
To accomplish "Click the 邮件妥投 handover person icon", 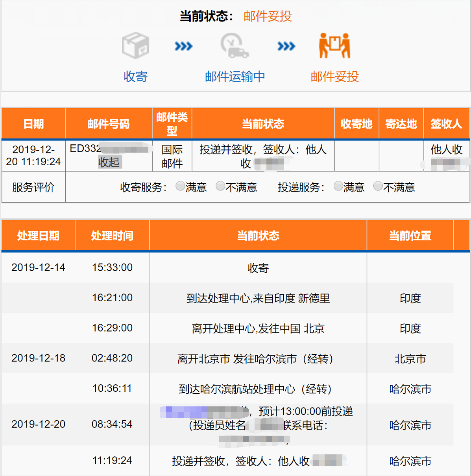I will pyautogui.click(x=334, y=45).
